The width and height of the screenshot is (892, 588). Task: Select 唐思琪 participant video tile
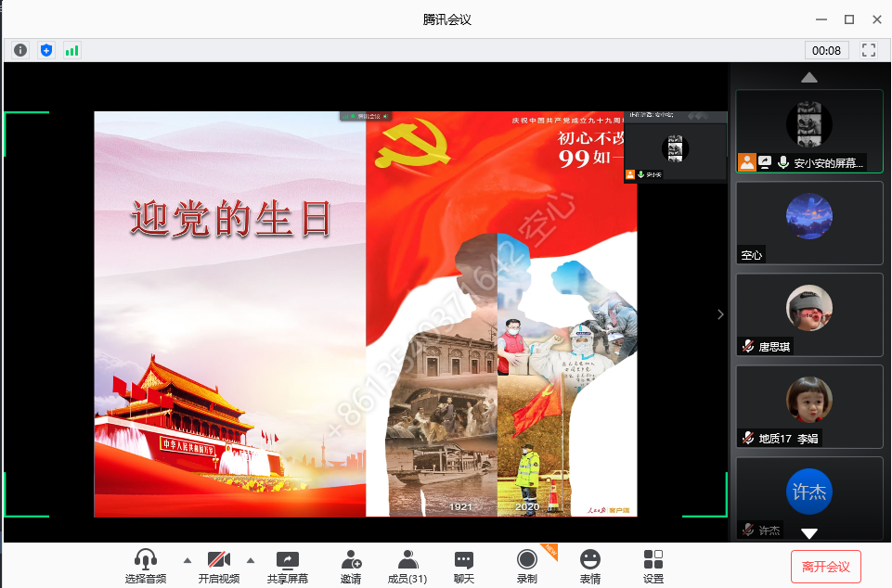pyautogui.click(x=808, y=313)
